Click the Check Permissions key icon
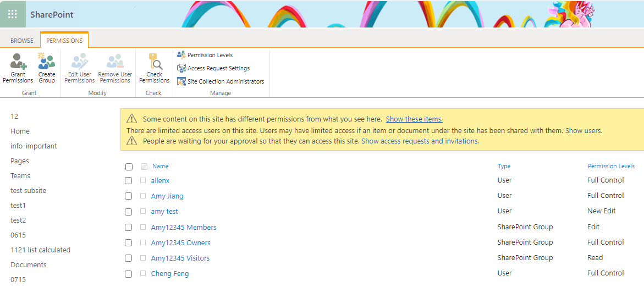Image resolution: width=644 pixels, height=287 pixels. [155, 61]
